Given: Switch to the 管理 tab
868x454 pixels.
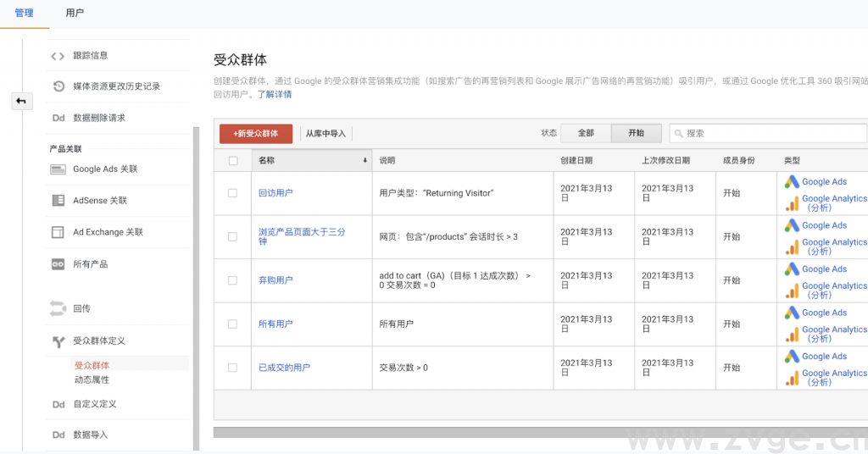Looking at the screenshot, I should tap(25, 13).
